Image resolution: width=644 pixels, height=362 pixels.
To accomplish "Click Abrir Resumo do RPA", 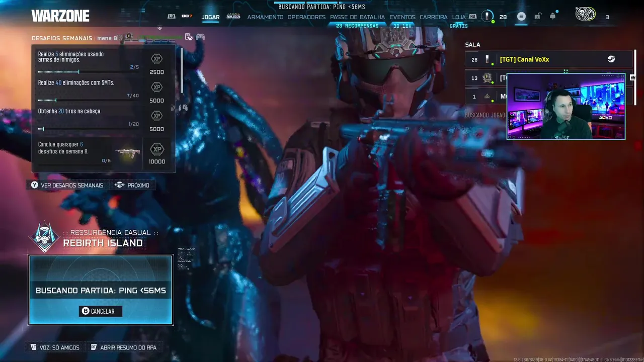I will coord(123,347).
